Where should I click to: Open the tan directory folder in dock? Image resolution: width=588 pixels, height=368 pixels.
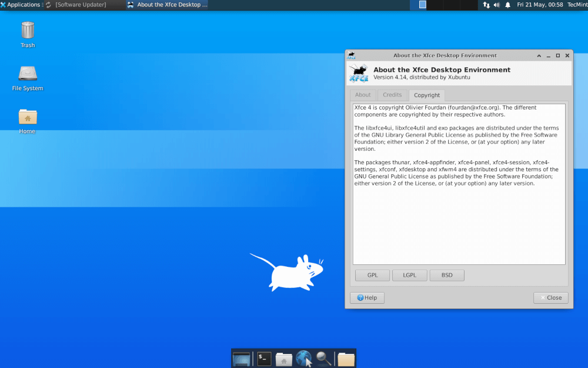coord(346,359)
